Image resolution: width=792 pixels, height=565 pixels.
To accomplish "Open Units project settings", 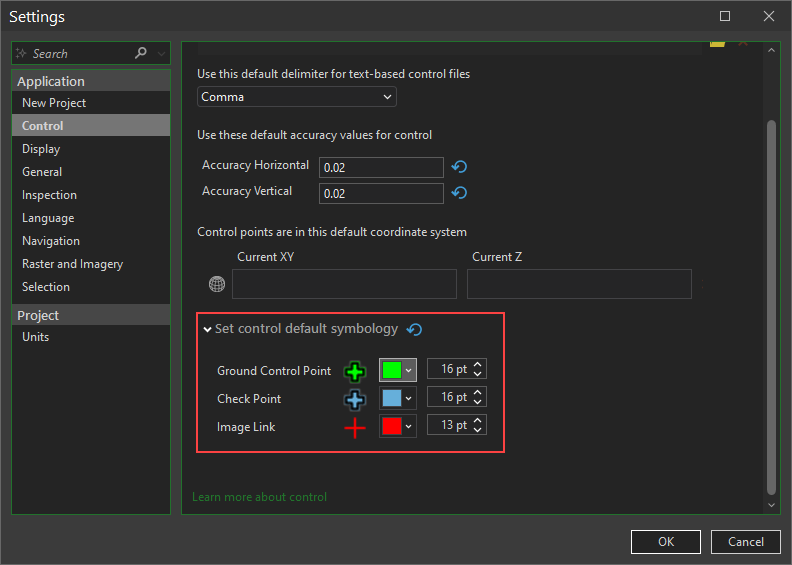I will [91, 336].
